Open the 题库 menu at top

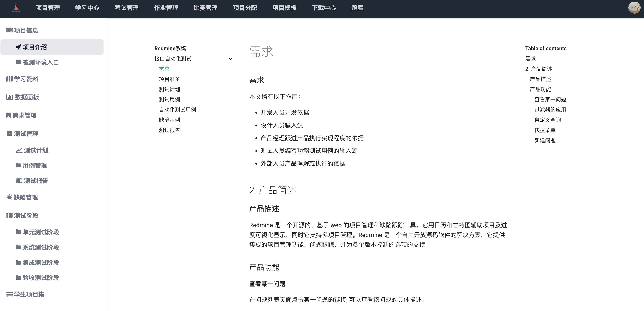[357, 8]
